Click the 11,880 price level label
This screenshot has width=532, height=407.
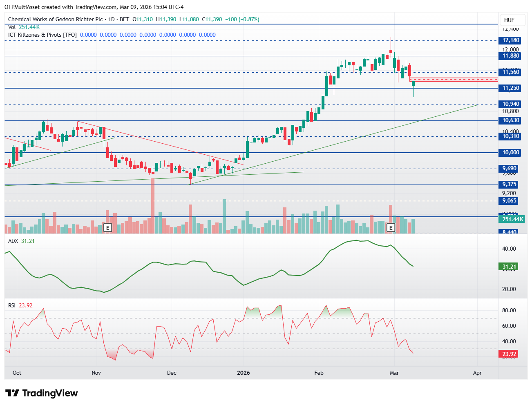[x=511, y=56]
